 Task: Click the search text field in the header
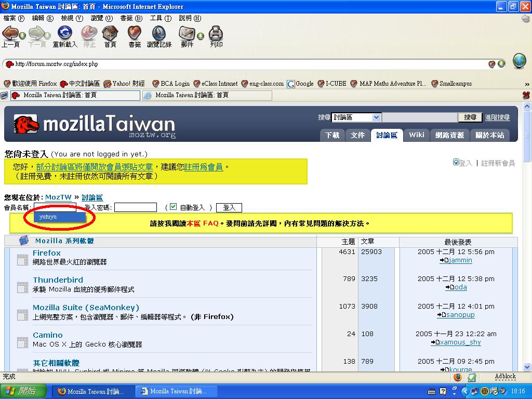click(419, 117)
